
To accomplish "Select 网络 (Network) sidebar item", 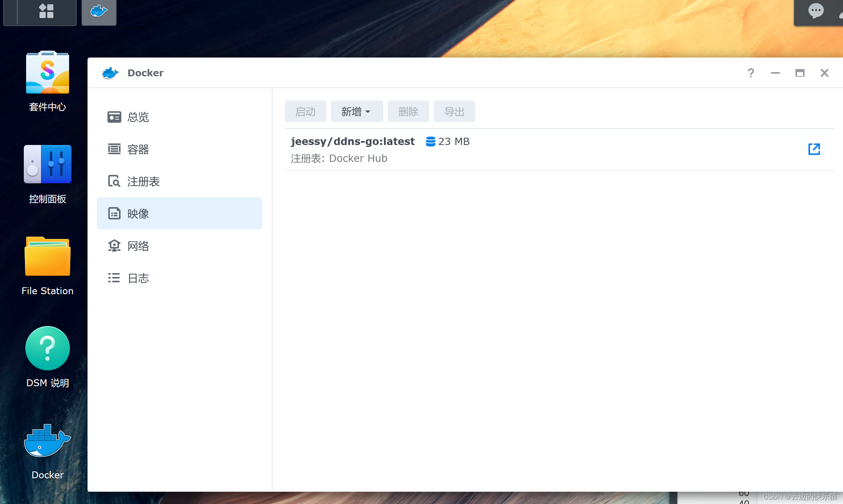I will tap(138, 245).
